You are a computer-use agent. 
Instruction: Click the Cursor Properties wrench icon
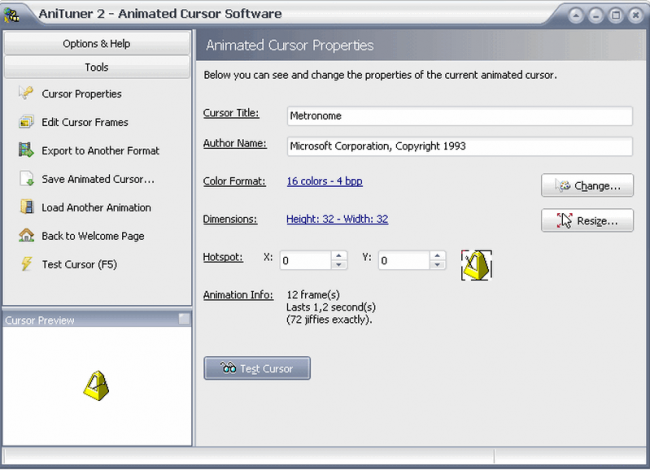tap(26, 93)
